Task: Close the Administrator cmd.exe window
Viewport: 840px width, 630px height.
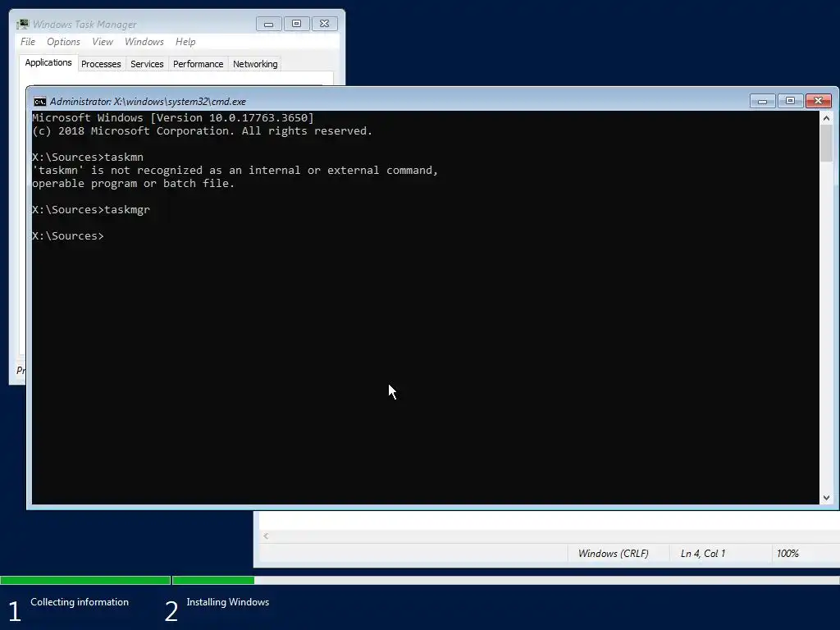Action: click(x=818, y=101)
